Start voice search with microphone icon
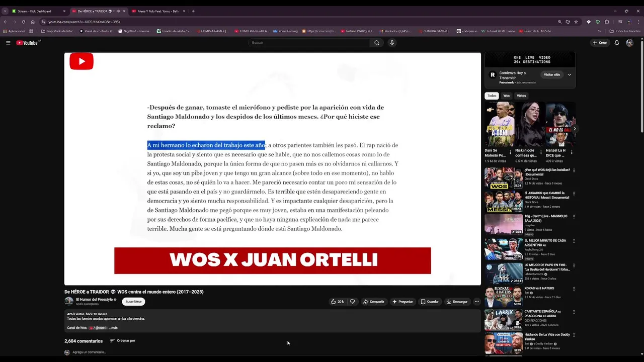Screen dimensions: 644x362 pos(392,43)
